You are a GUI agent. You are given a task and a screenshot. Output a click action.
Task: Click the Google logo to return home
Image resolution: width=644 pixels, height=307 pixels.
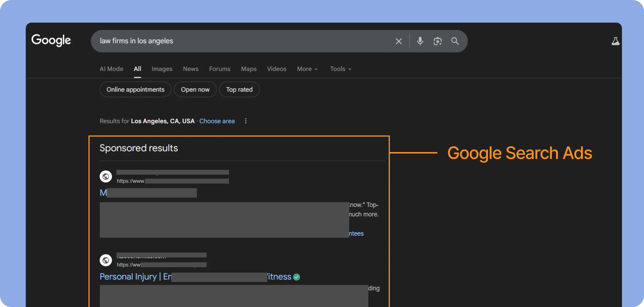(x=51, y=40)
